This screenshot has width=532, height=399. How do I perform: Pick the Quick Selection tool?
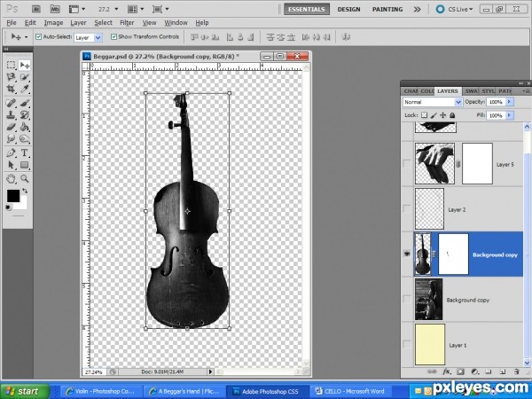pyautogui.click(x=25, y=77)
